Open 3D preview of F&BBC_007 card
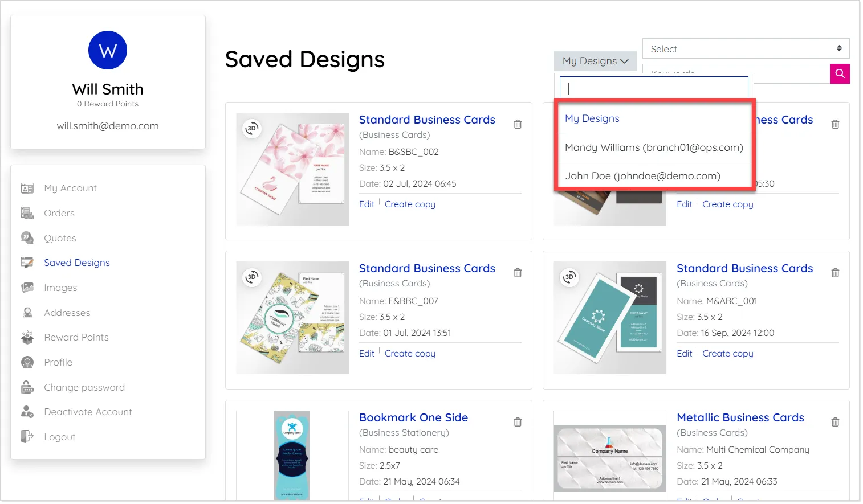The image size is (863, 504). pyautogui.click(x=251, y=277)
